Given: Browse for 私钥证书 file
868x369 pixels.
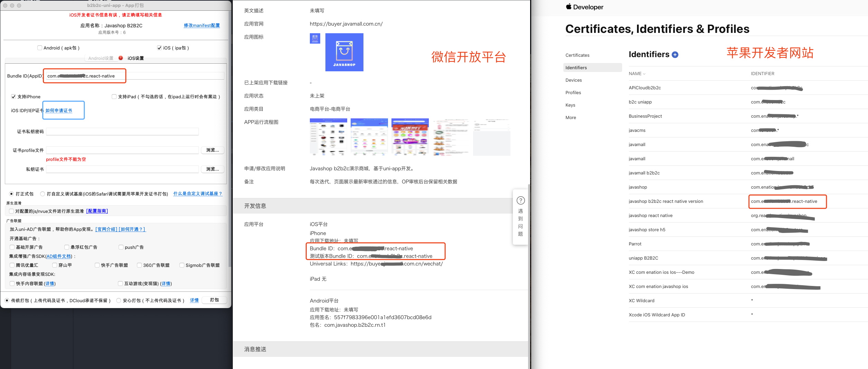Looking at the screenshot, I should point(212,169).
